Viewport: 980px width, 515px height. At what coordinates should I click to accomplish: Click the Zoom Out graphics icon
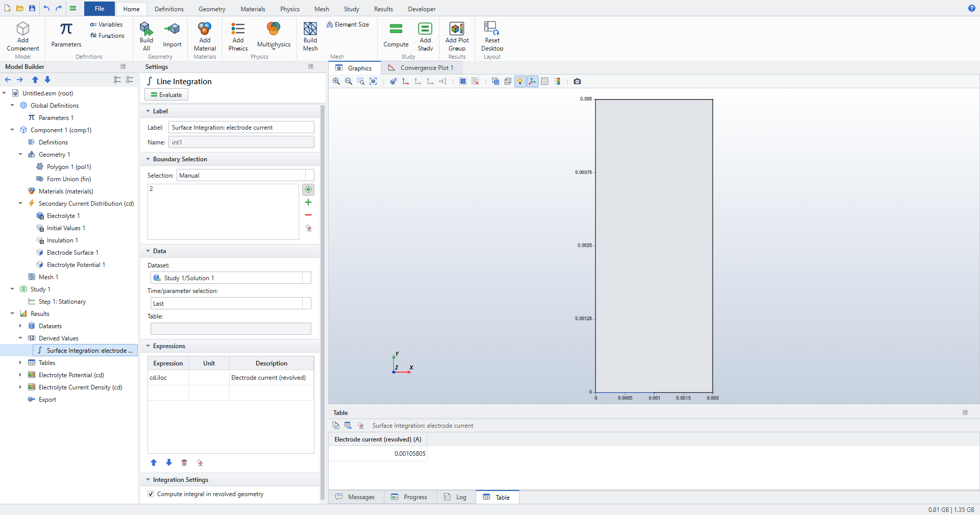(x=349, y=81)
